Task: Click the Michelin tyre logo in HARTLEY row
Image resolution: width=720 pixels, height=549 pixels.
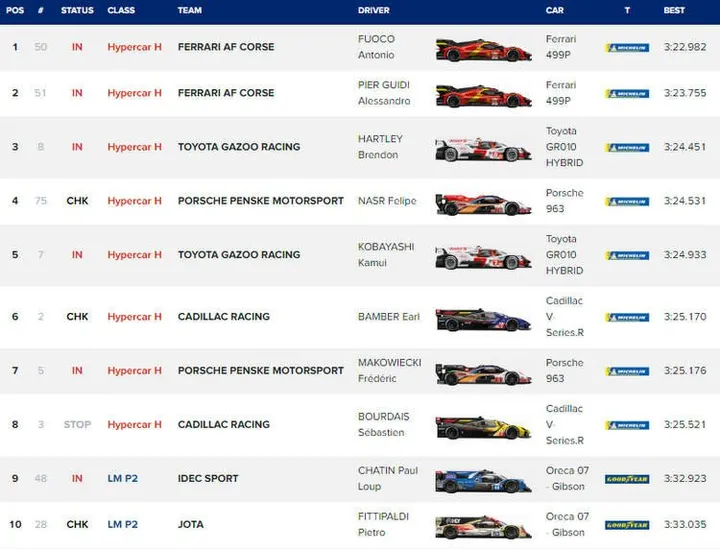Action: pos(627,148)
